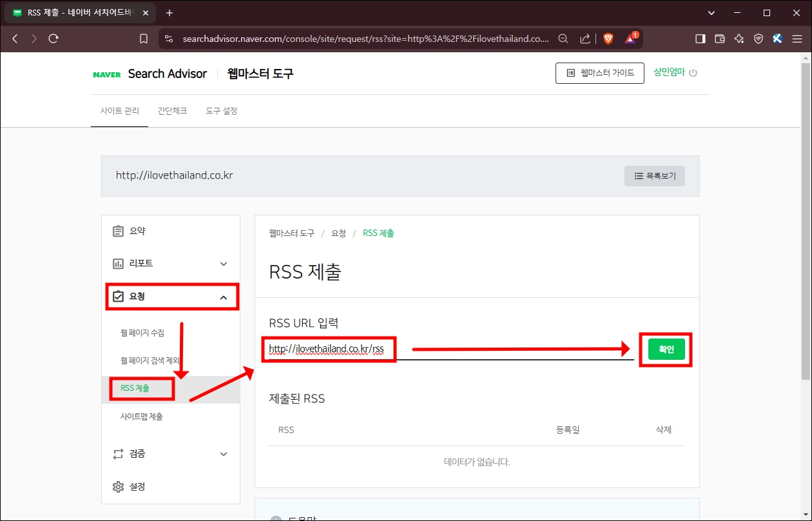Open the browser hamburger menu
Screen dimensions: 812x521
point(797,39)
